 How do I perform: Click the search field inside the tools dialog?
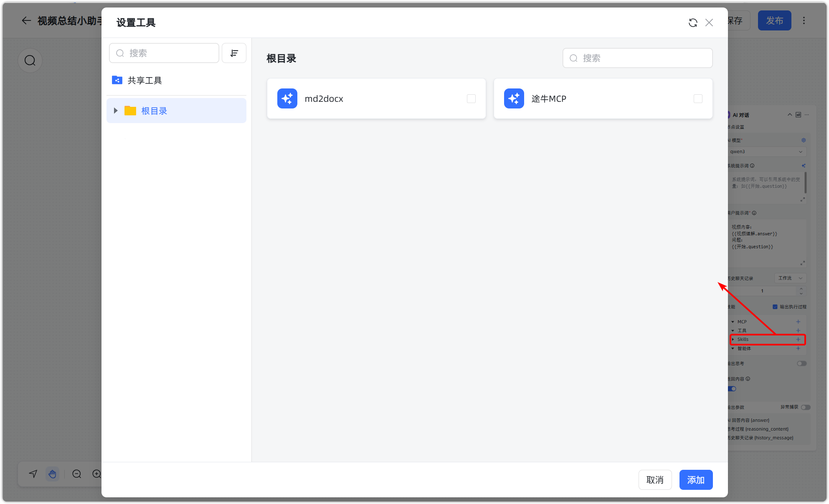coord(164,53)
